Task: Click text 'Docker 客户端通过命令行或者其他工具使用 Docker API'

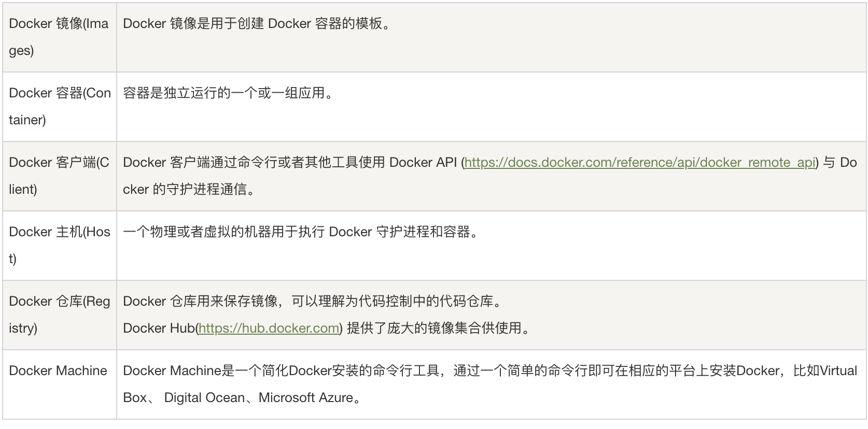Action: (x=290, y=163)
